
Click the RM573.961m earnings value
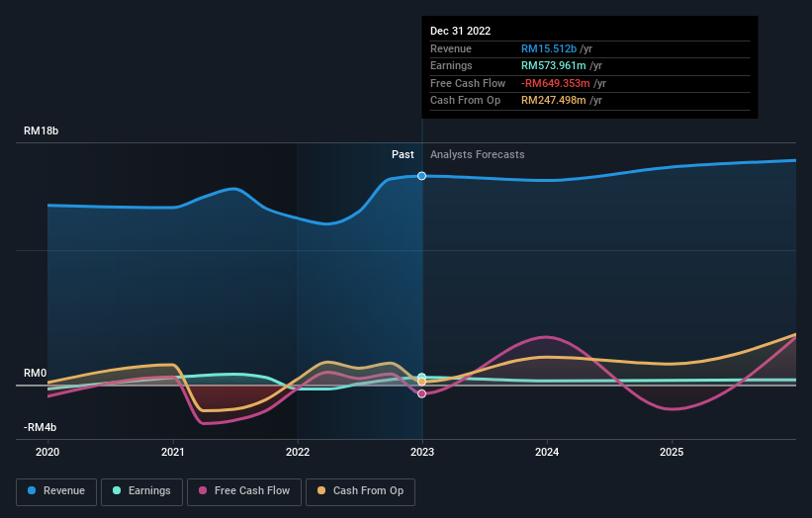click(553, 65)
